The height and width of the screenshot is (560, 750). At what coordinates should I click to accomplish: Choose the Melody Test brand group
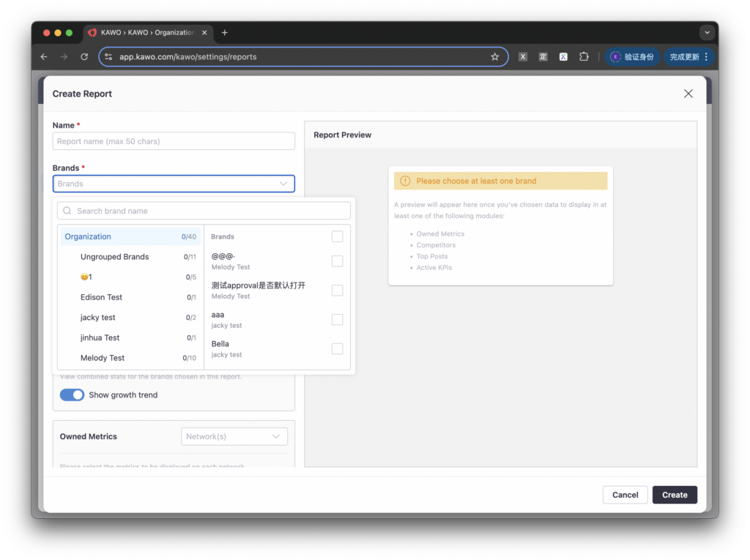click(103, 358)
